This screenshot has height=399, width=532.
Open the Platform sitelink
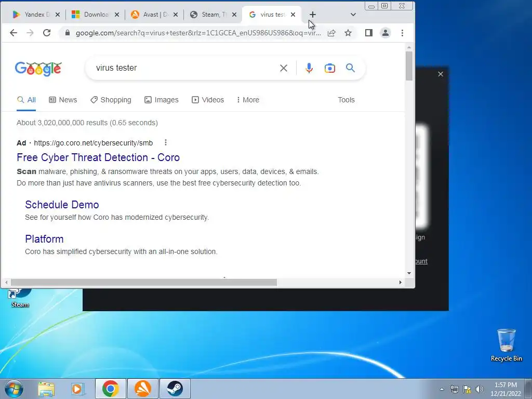[x=45, y=239]
